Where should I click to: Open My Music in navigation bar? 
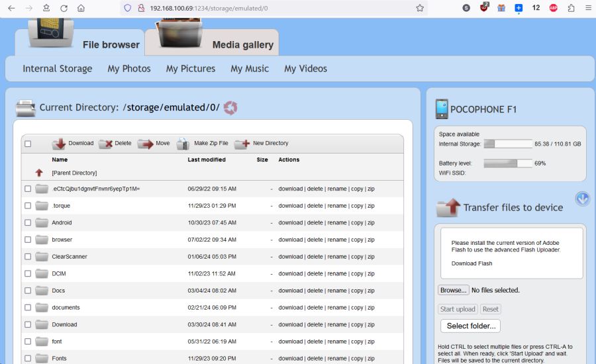coord(250,69)
